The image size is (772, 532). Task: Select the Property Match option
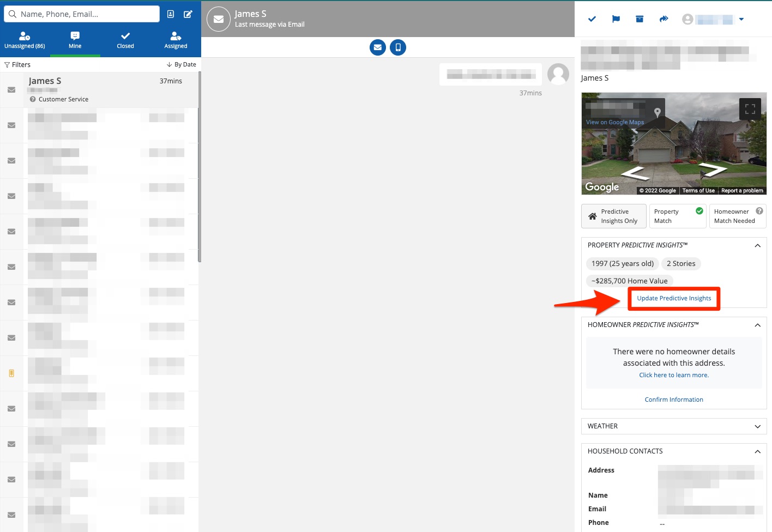point(678,216)
